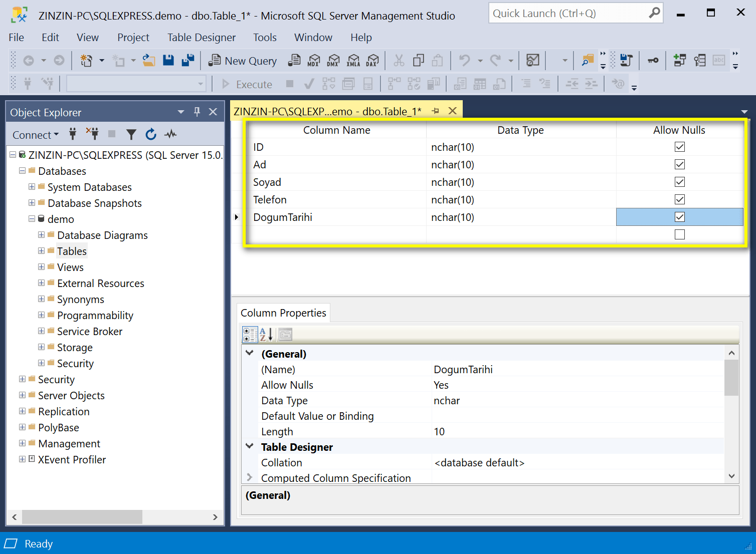Screen dimensions: 756x554
Task: Click the Relationships icon in the Table Designer toolbar
Action: 680,61
